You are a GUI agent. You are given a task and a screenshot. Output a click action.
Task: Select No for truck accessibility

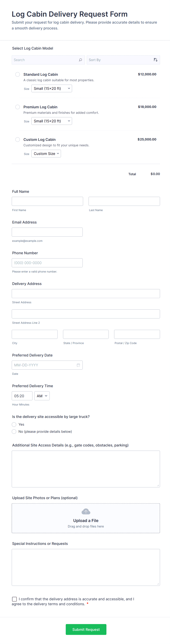coord(14,431)
